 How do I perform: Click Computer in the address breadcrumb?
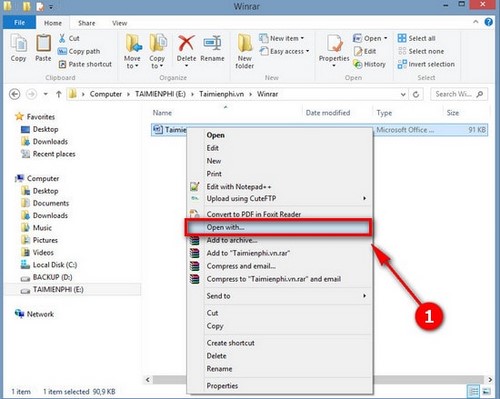(x=106, y=94)
